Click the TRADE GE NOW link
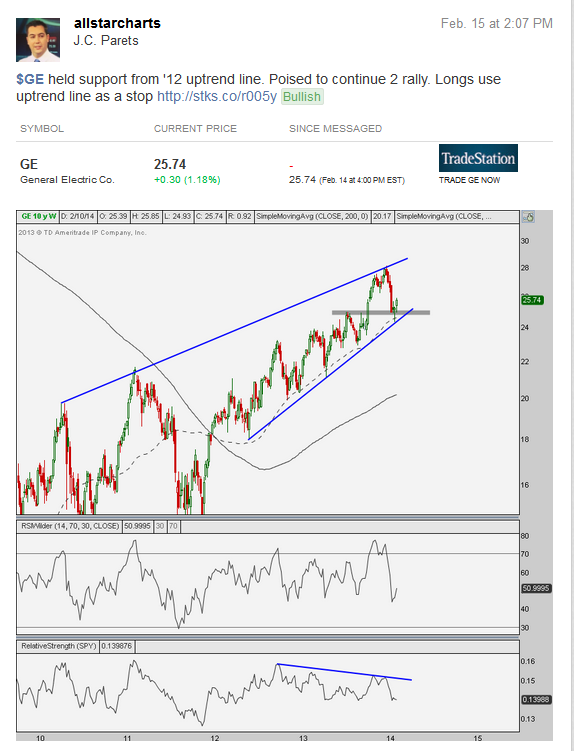This screenshot has width=574, height=751. [x=470, y=180]
